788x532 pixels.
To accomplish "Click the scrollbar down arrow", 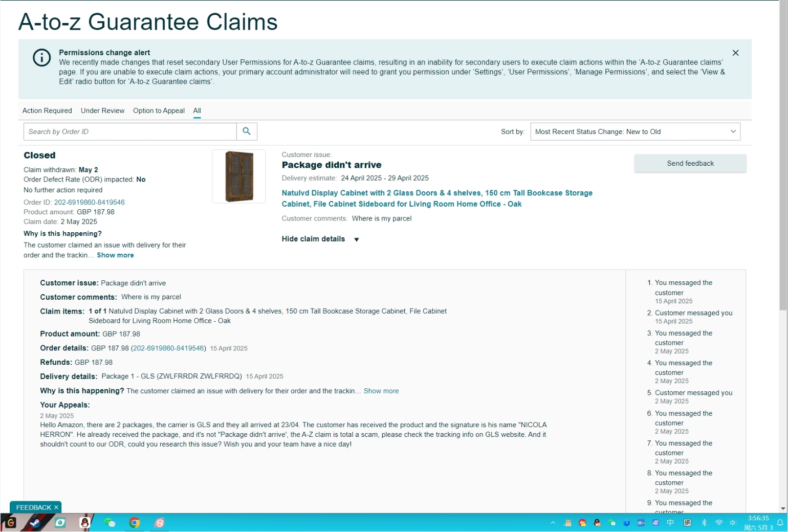I will (783, 509).
